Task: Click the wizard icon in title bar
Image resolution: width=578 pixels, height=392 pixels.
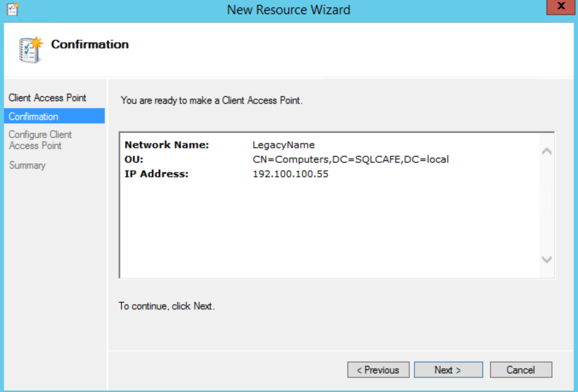Action: pyautogui.click(x=12, y=9)
